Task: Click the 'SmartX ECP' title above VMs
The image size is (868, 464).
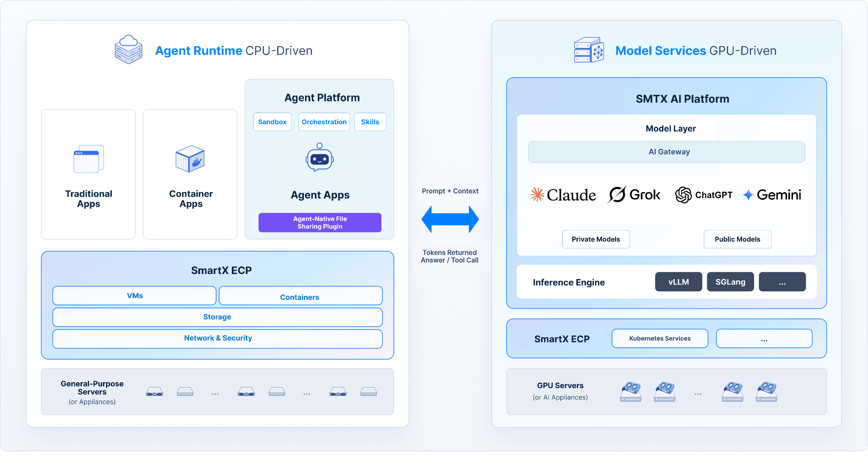Action: click(x=221, y=270)
